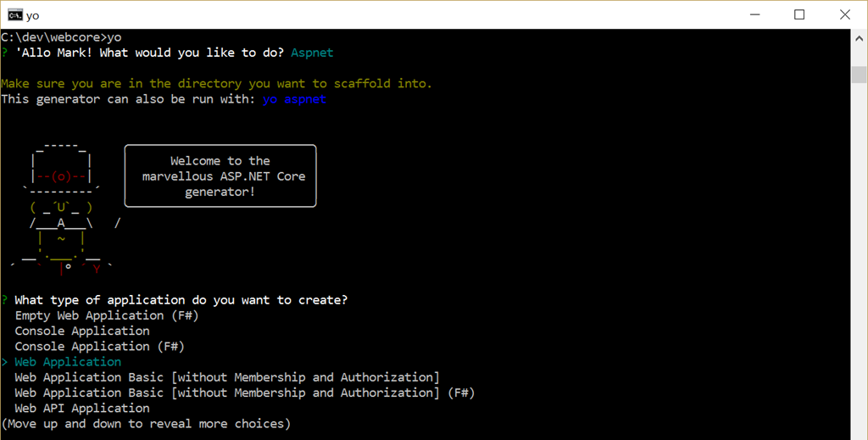The width and height of the screenshot is (868, 440).
Task: Click 'Make sure you are in the directory' warning
Action: [216, 84]
